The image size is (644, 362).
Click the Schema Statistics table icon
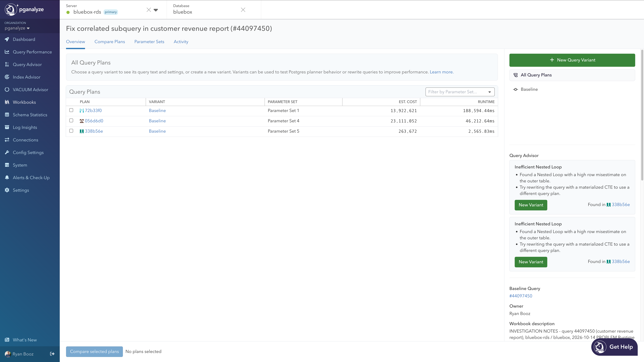(x=7, y=115)
